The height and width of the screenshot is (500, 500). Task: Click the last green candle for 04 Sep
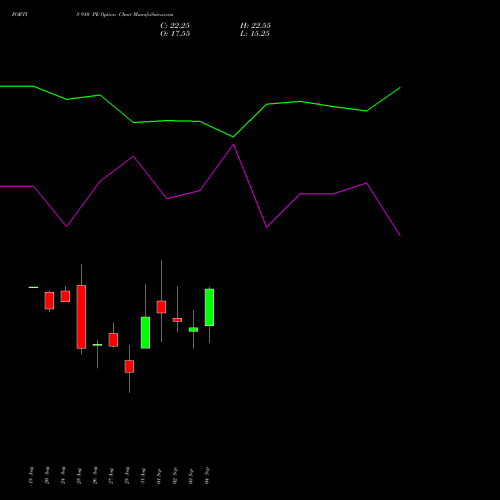coord(209,307)
